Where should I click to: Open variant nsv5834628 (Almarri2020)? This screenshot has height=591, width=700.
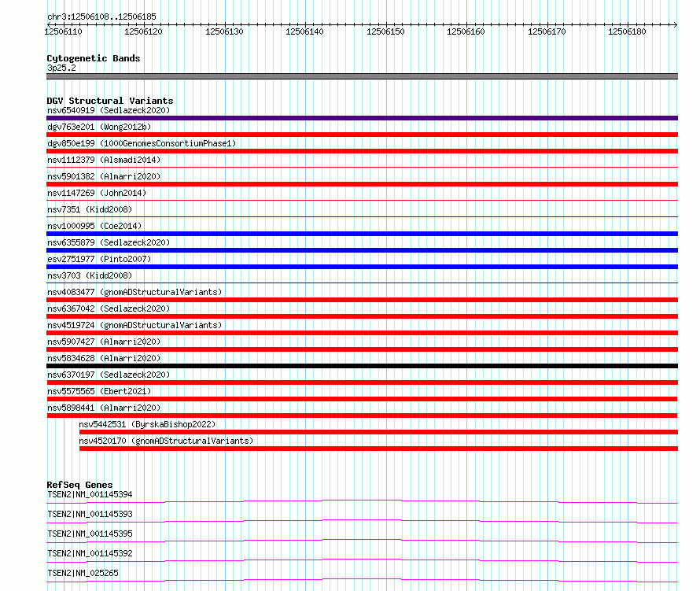104,358
